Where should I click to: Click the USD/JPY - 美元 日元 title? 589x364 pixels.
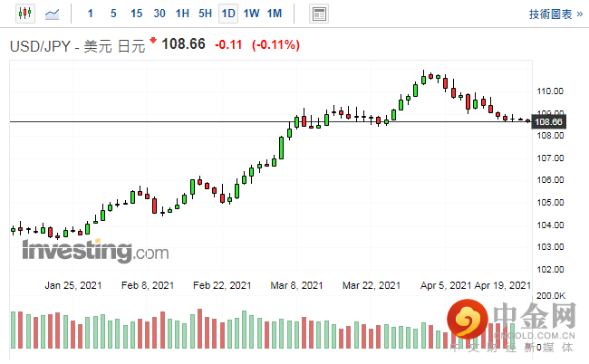[x=77, y=46]
